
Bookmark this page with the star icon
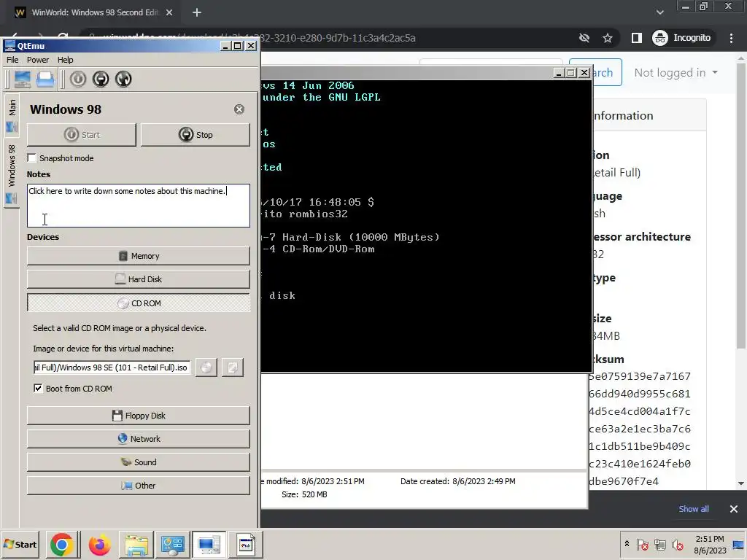coord(608,38)
